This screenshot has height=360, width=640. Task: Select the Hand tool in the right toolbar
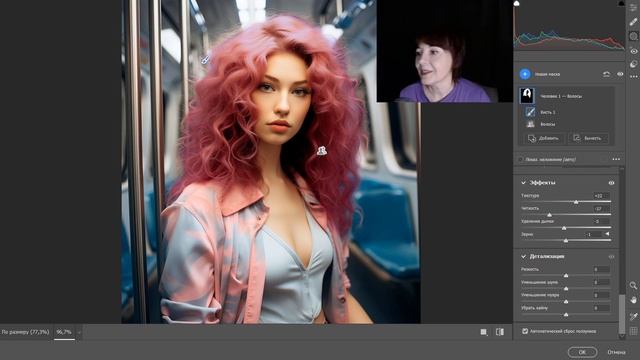pyautogui.click(x=633, y=300)
